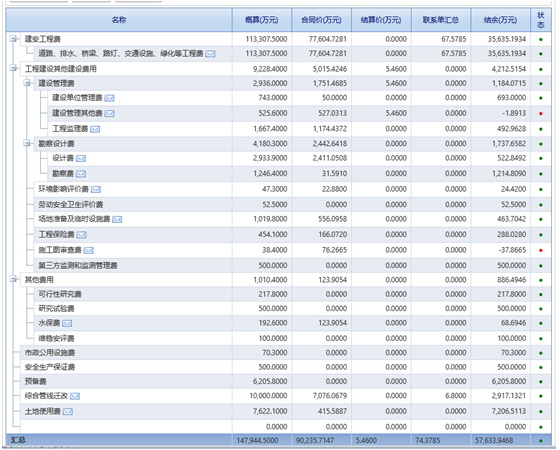Click red status dot for 施工图审查费

pos(541,250)
